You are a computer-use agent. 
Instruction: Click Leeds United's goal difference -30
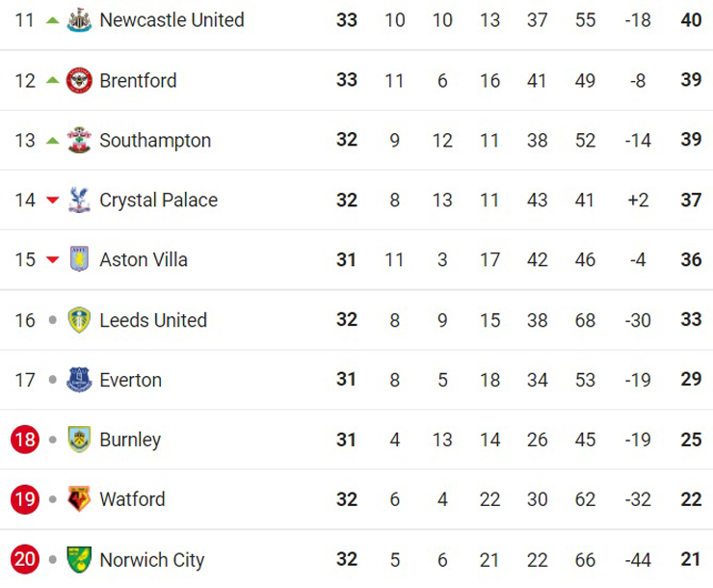pos(637,320)
